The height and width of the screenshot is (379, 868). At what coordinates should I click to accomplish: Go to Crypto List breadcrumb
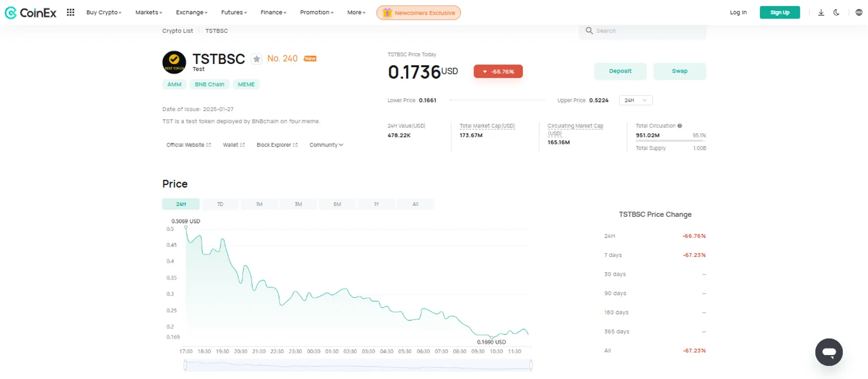[177, 31]
